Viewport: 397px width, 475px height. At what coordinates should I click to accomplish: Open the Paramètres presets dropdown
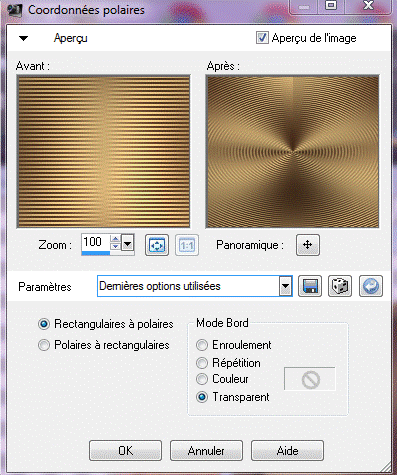coord(285,286)
